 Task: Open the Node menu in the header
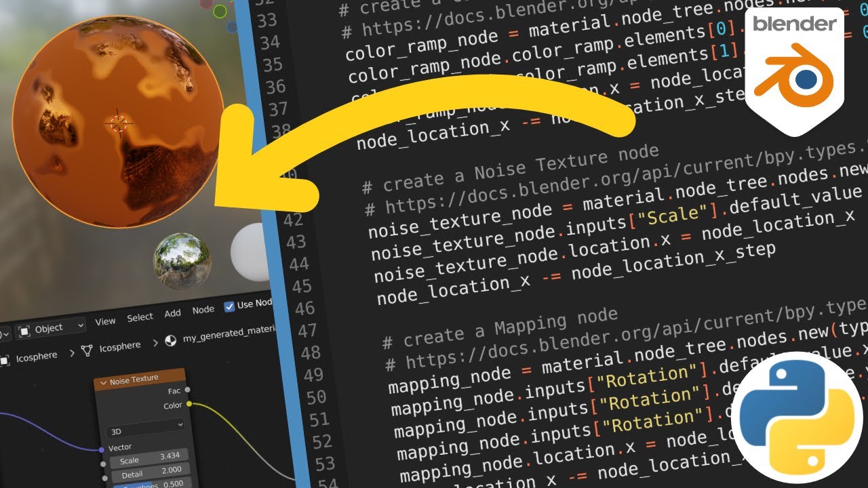pos(204,310)
